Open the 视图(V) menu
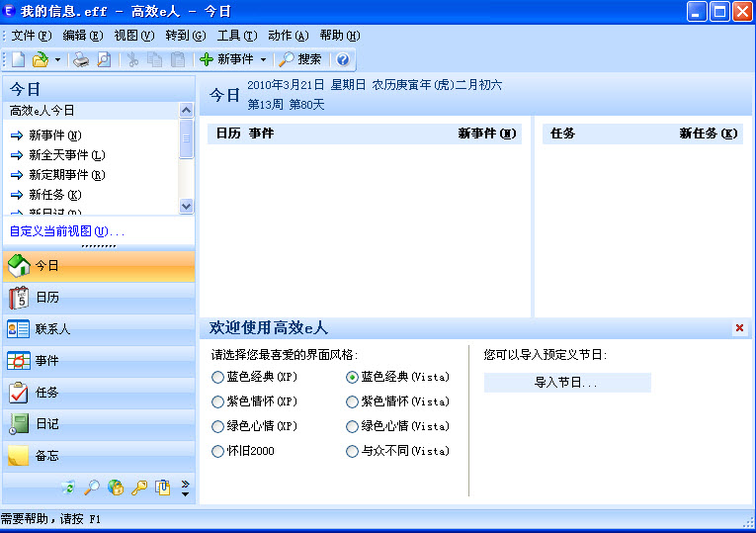 pos(133,35)
